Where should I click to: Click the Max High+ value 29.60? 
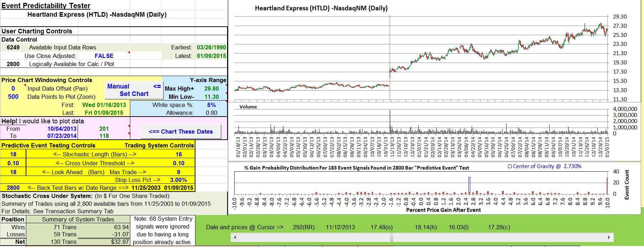click(211, 88)
